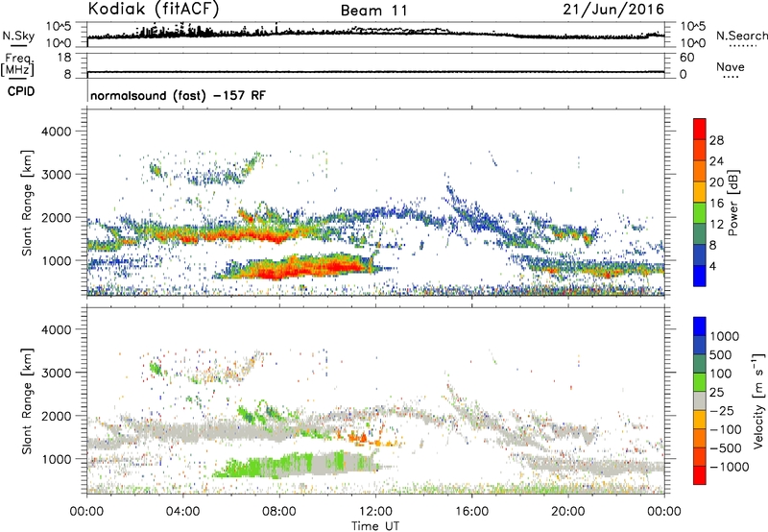Click the 'Time UT' axis title
Screen dimensions: 768x532
(375, 525)
